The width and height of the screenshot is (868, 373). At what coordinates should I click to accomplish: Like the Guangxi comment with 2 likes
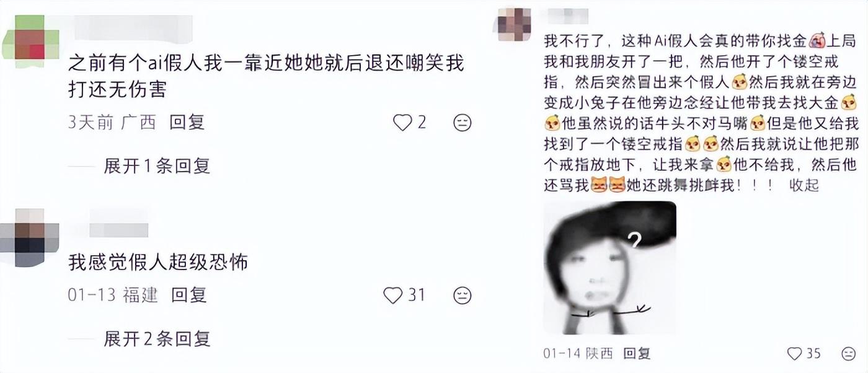pyautogui.click(x=402, y=123)
